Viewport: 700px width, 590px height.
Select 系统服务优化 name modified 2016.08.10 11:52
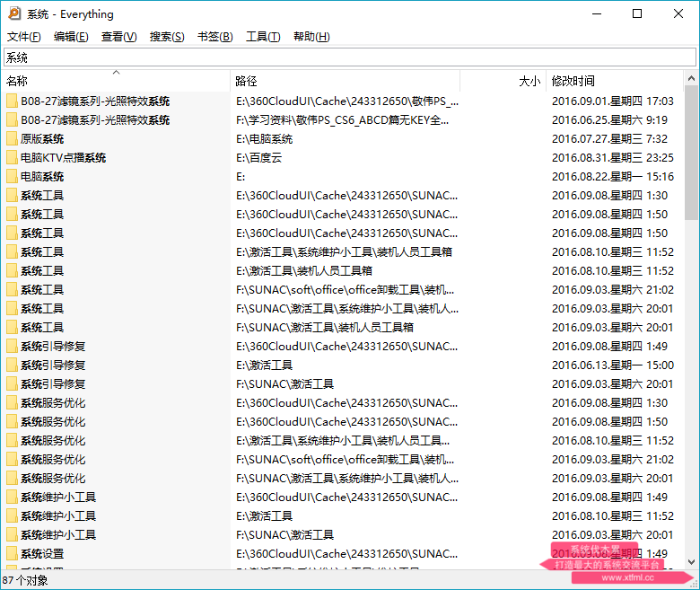(x=53, y=440)
